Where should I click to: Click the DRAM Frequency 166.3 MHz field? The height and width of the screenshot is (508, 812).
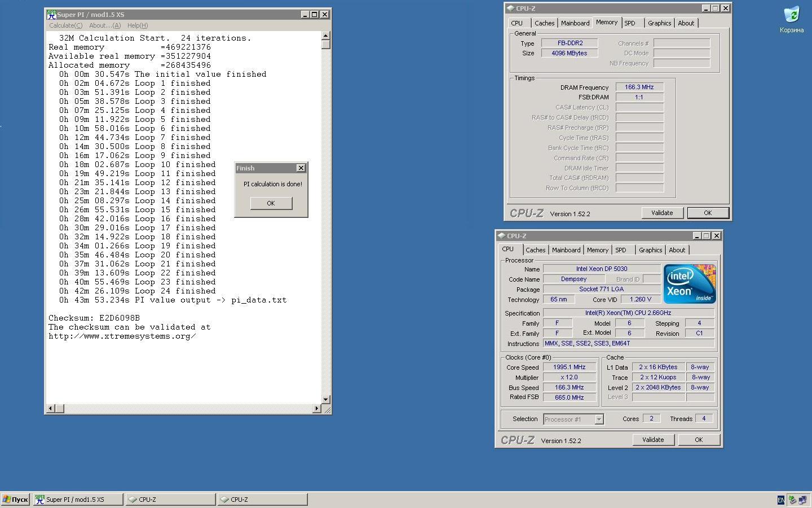click(639, 87)
